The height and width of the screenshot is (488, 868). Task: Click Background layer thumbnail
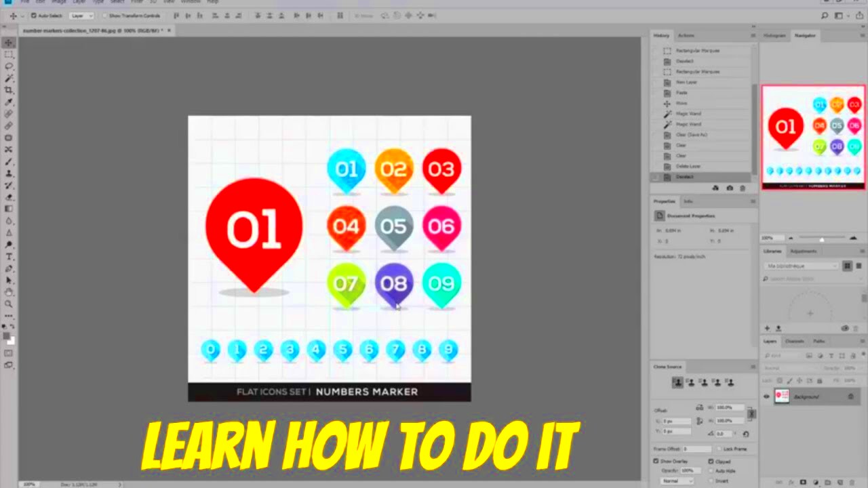point(783,396)
